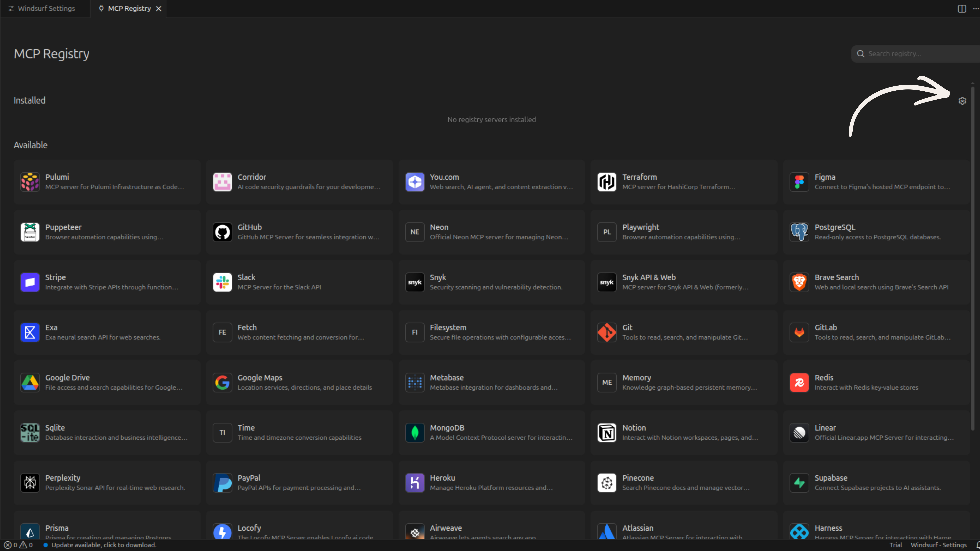Click the Notion N icon
980x551 pixels.
[x=607, y=433]
